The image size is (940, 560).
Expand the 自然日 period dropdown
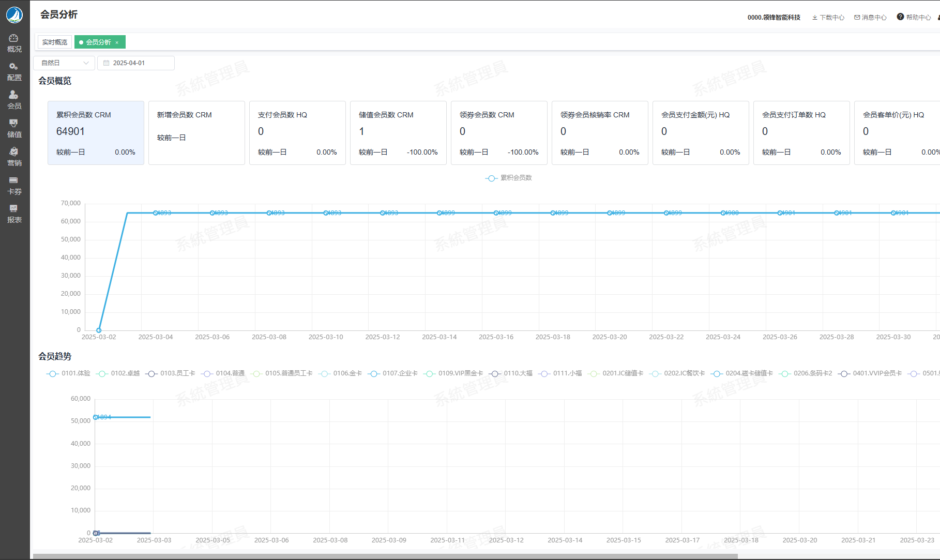coord(64,63)
